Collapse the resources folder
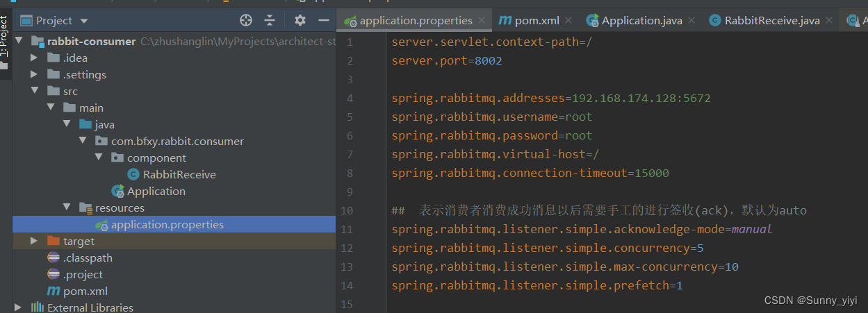Viewport: 868px width, 313px height. 67,208
